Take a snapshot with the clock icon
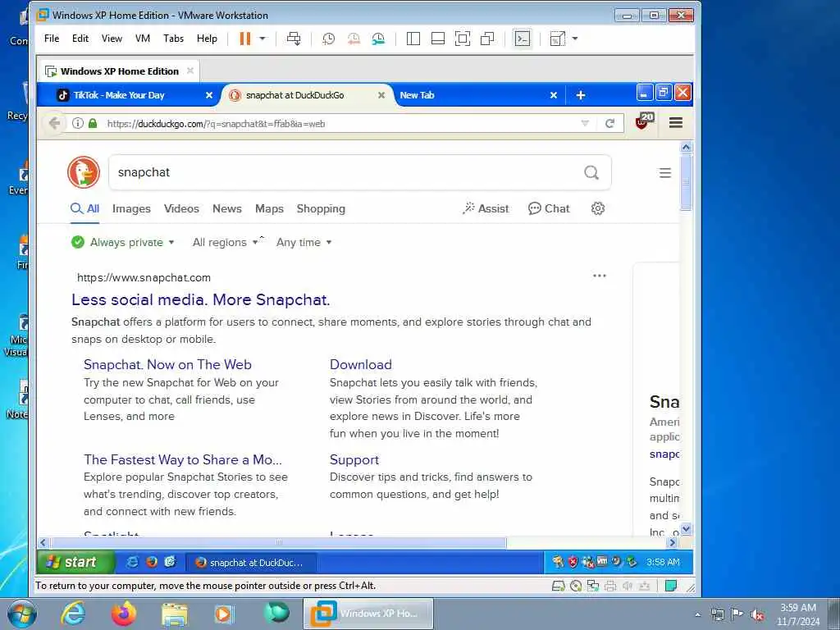Image resolution: width=840 pixels, height=630 pixels. [328, 39]
